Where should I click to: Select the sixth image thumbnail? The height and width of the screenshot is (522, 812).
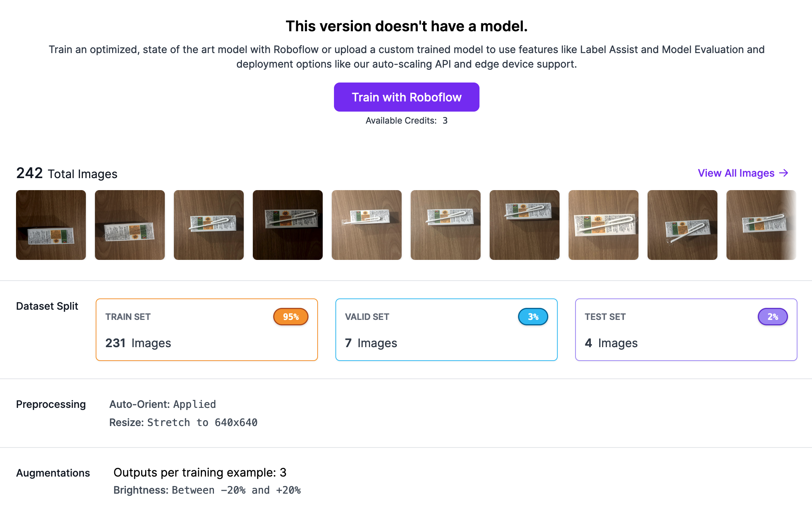pyautogui.click(x=446, y=225)
